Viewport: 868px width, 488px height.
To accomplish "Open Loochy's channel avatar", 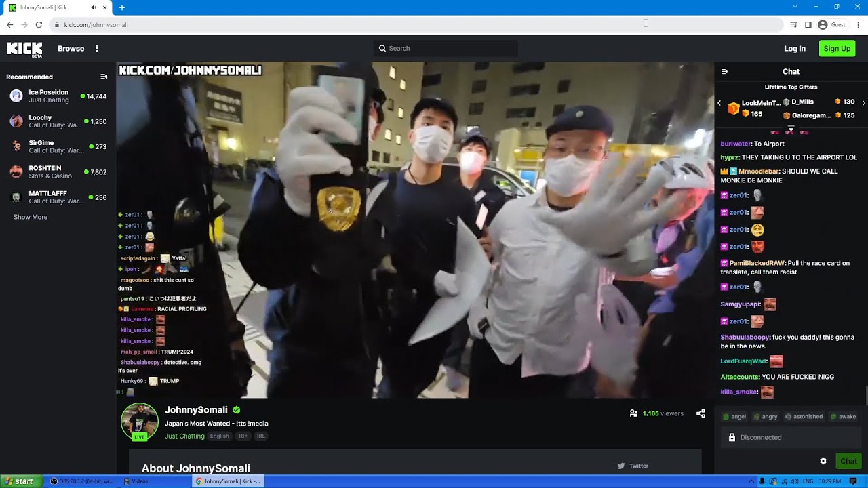I will pos(16,121).
